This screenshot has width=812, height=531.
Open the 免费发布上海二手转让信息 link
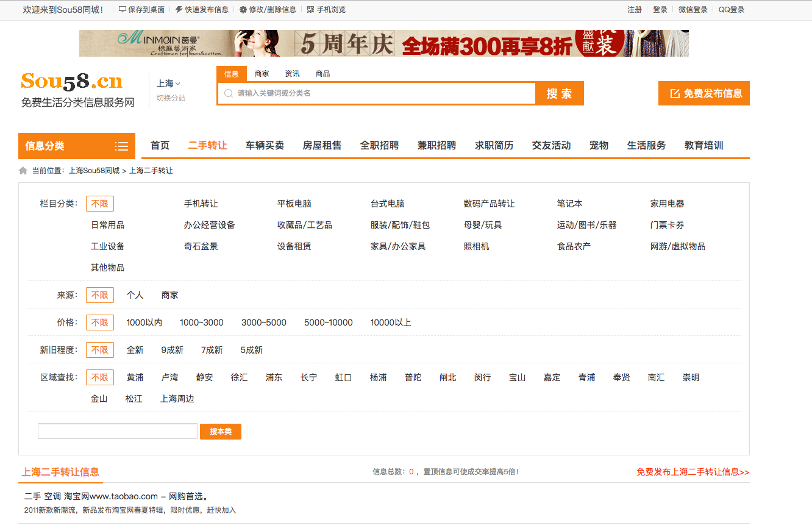pos(693,472)
